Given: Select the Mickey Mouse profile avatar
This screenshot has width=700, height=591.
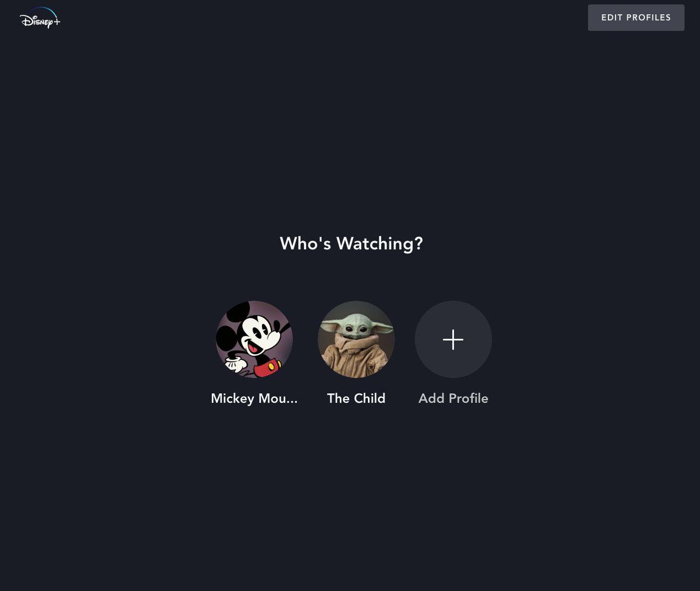Looking at the screenshot, I should coord(254,339).
